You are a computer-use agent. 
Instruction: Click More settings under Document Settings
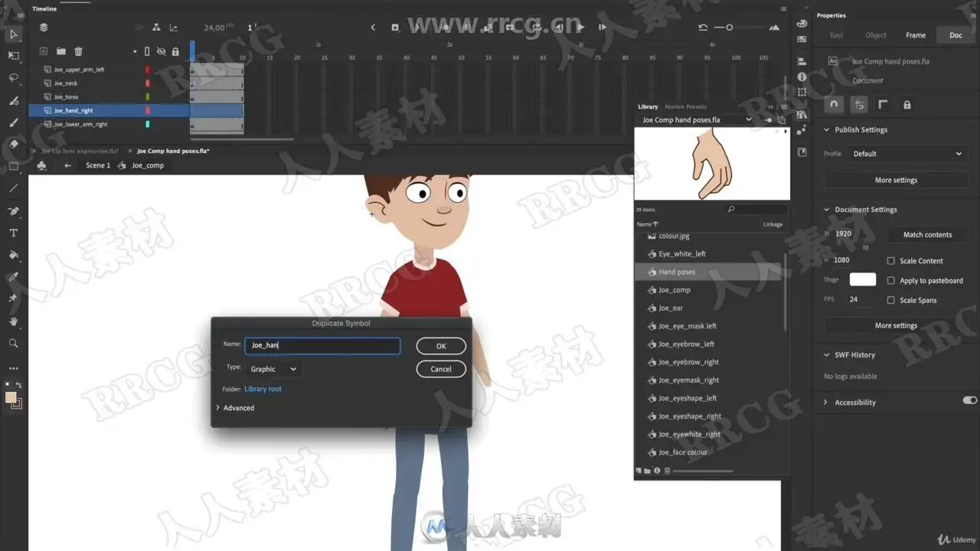896,325
